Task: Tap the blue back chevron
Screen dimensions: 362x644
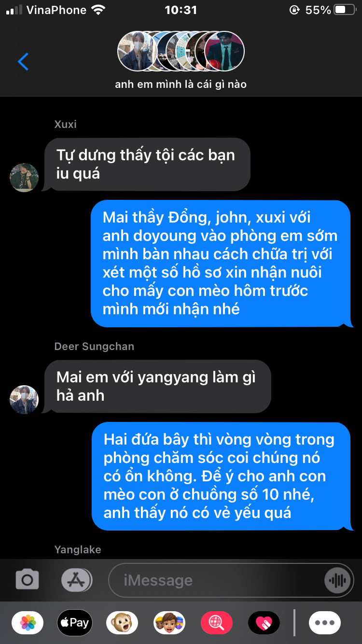Action: 23,61
